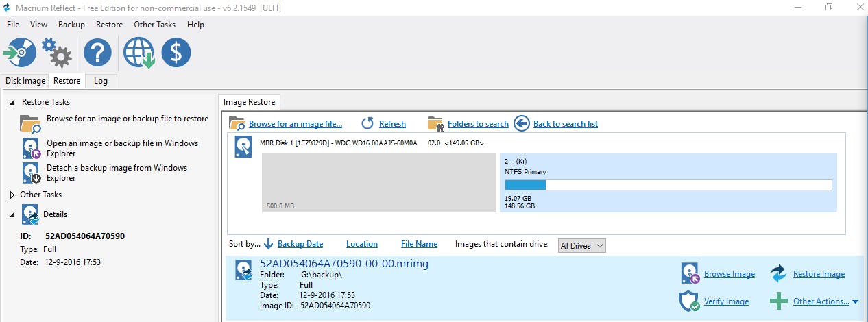Open the Other Actions dropdown arrow
This screenshot has width=868, height=322.
point(855,301)
